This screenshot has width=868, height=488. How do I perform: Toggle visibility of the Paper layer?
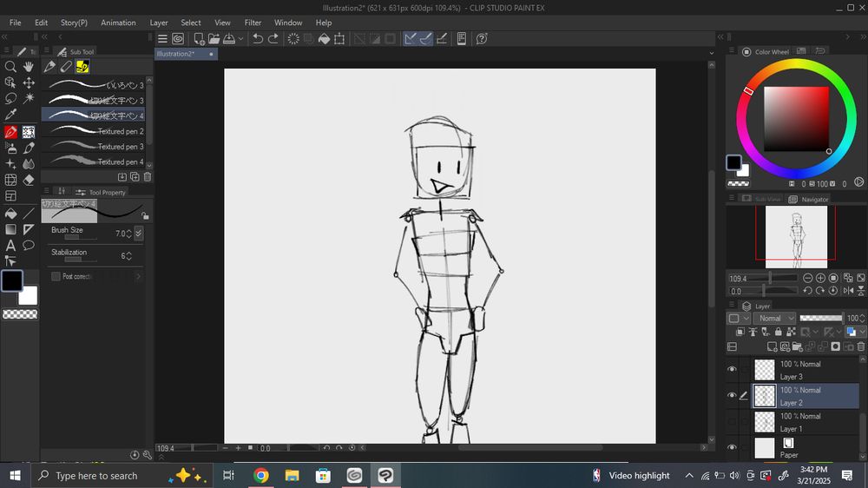coord(732,447)
